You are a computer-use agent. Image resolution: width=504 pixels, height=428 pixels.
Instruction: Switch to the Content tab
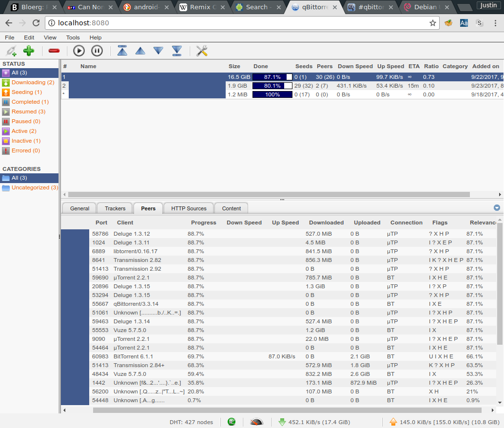[x=231, y=208]
